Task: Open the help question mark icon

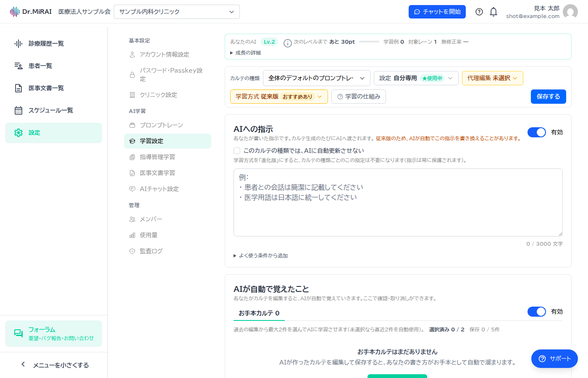Action: (x=479, y=12)
